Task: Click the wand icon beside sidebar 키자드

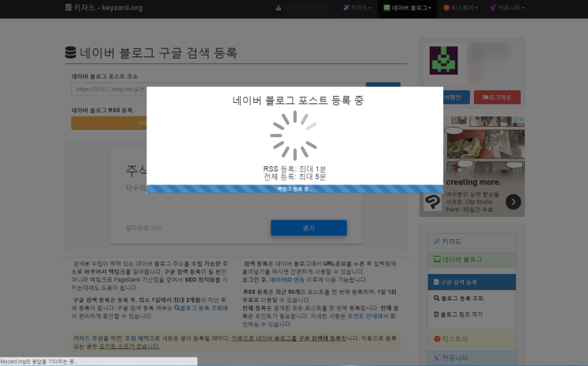Action: 437,242
